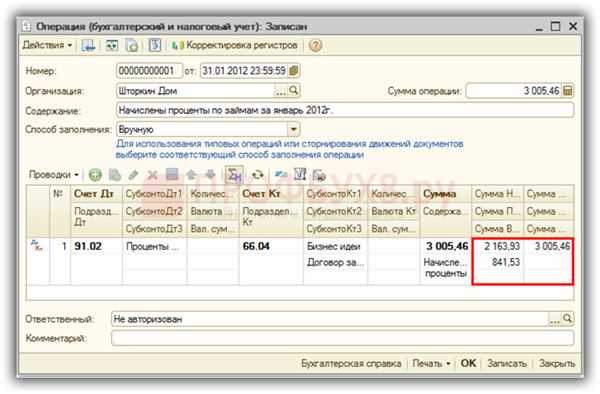Expand the Способ заполнения dropdown arrow
The height and width of the screenshot is (394, 600).
pos(293,129)
